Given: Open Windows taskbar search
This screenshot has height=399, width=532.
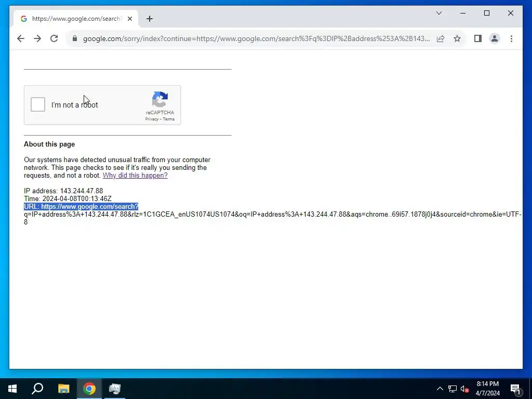Looking at the screenshot, I should pyautogui.click(x=37, y=389).
